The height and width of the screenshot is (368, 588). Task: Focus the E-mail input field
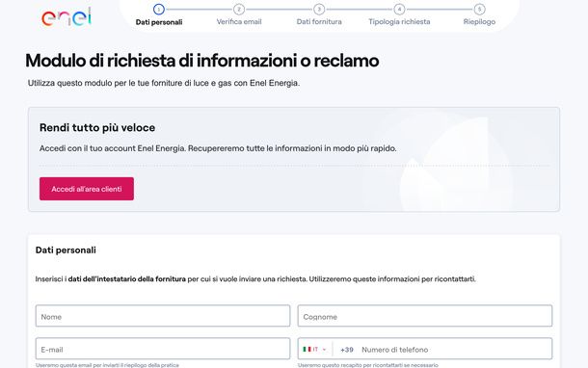coord(163,349)
